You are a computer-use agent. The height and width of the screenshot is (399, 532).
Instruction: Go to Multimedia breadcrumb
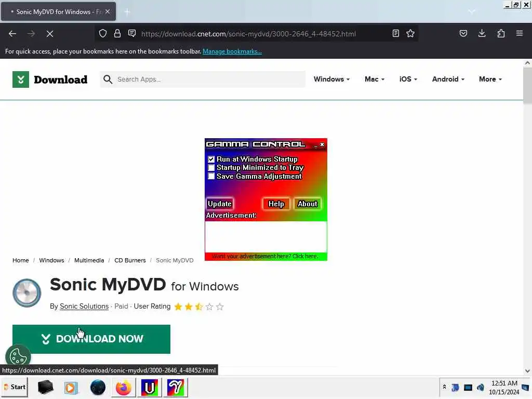click(x=89, y=260)
